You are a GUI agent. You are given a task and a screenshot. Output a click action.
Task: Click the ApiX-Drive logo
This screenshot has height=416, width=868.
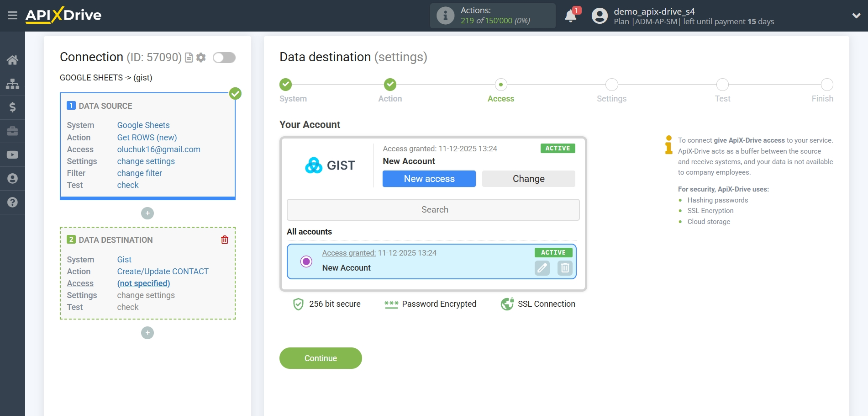pyautogui.click(x=63, y=15)
